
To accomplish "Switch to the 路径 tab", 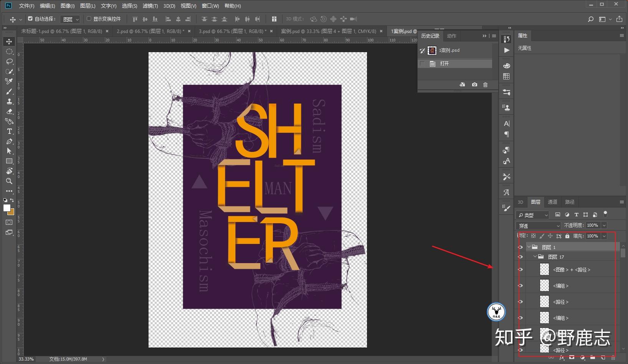I will coord(570,202).
